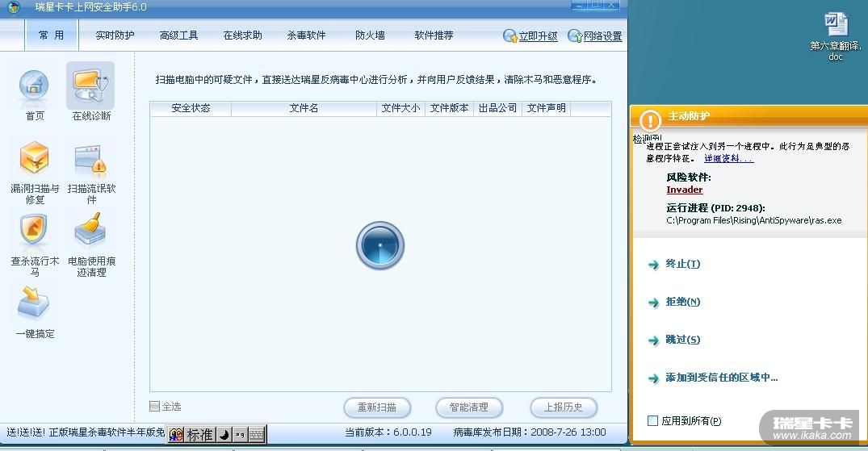Click the 重新扫描 rescan button

(377, 407)
